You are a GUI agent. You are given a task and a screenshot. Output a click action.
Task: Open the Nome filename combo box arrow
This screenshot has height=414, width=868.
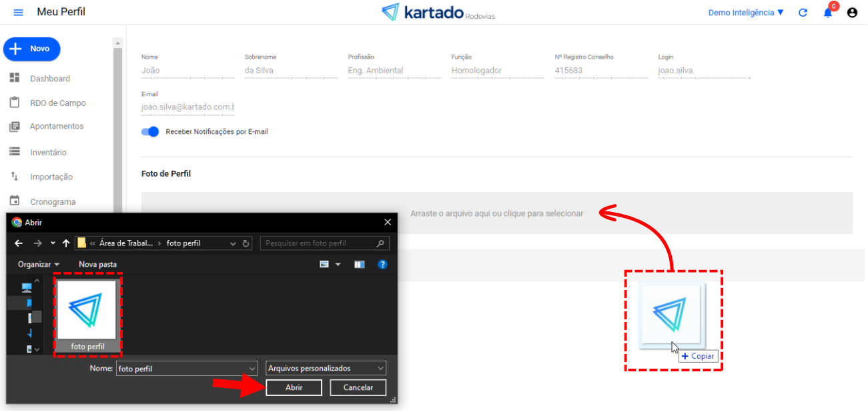click(252, 369)
